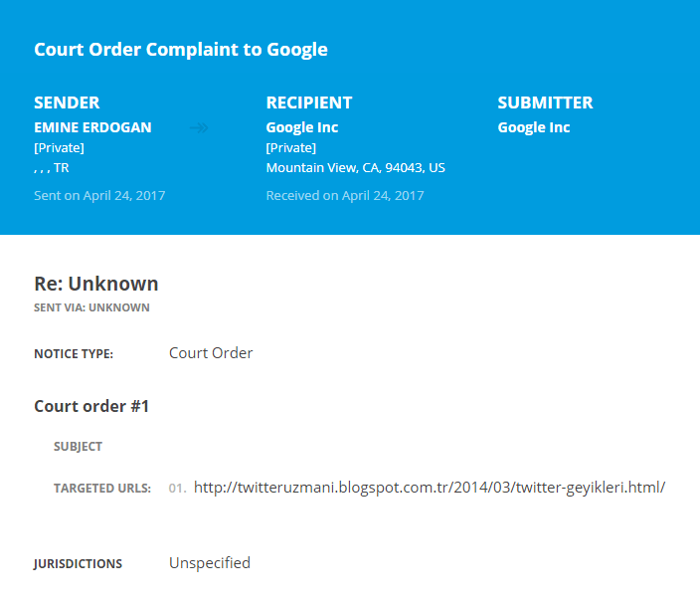Image resolution: width=700 pixels, height=604 pixels.
Task: Open the EMINE ERDOGAN sender link
Action: pyautogui.click(x=94, y=128)
